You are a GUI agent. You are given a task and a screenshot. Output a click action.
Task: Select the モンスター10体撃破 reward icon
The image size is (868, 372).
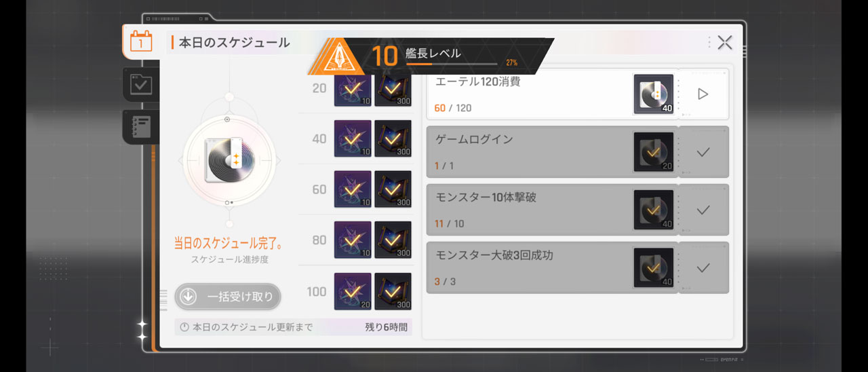(x=654, y=210)
